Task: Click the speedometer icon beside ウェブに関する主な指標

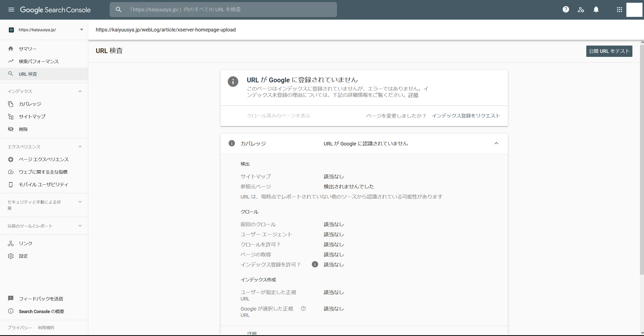Action: coord(11,172)
